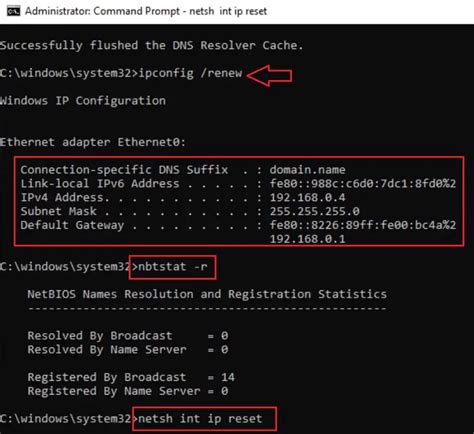Click the default gateway 192.168.0.1
This screenshot has width=474, height=434.
pos(307,239)
